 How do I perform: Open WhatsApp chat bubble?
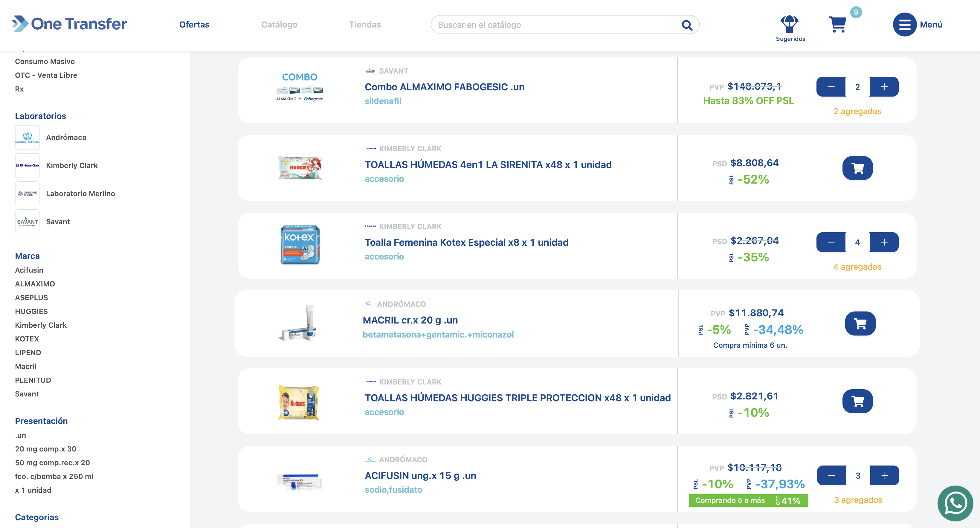click(x=955, y=503)
